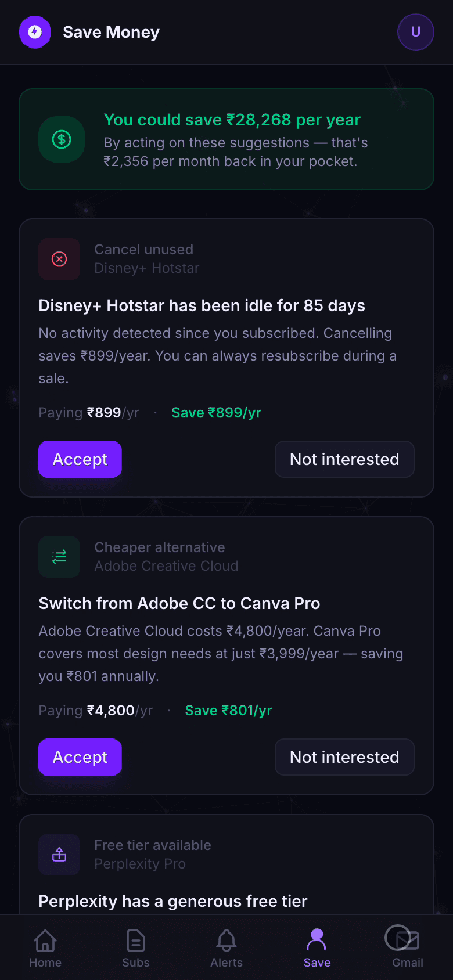Open the user avatar profile icon

[416, 32]
